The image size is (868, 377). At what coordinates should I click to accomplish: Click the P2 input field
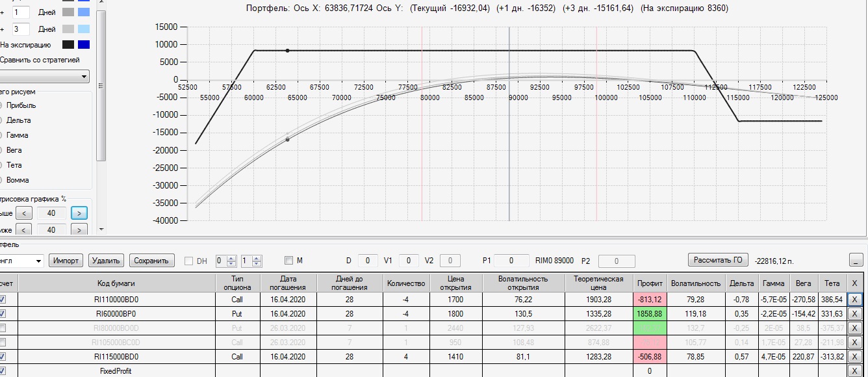click(617, 261)
